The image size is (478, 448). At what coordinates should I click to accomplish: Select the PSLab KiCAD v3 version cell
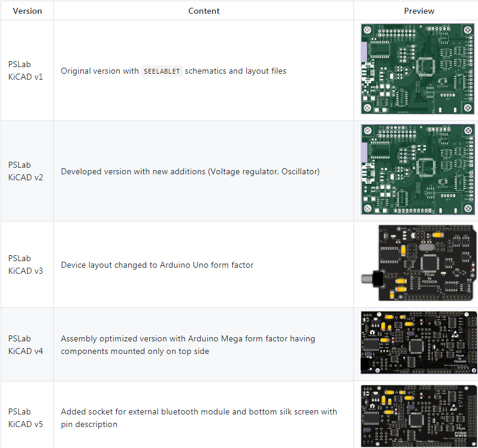27,265
